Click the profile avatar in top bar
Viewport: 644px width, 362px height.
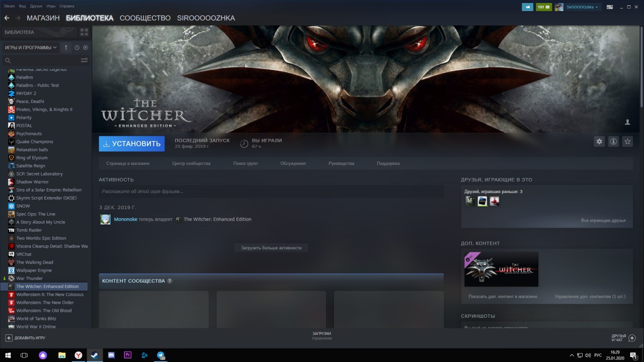pos(559,7)
